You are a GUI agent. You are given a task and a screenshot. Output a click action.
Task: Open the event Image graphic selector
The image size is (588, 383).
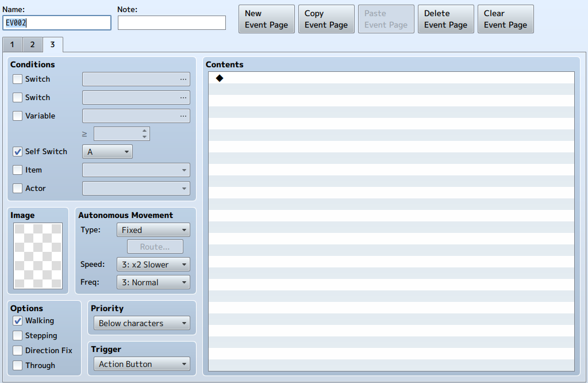[x=38, y=256]
